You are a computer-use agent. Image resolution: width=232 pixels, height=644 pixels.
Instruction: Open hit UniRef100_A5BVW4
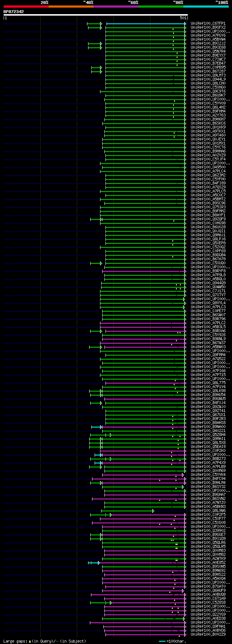pos(208,39)
